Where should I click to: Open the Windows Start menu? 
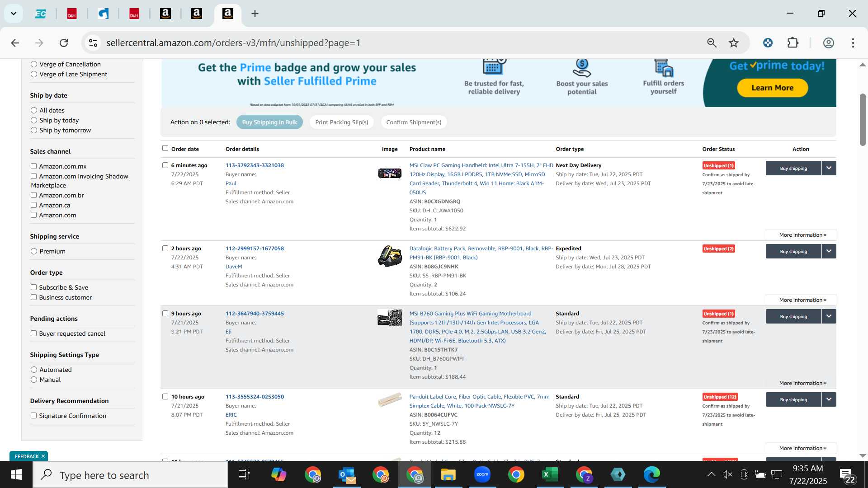click(16, 475)
